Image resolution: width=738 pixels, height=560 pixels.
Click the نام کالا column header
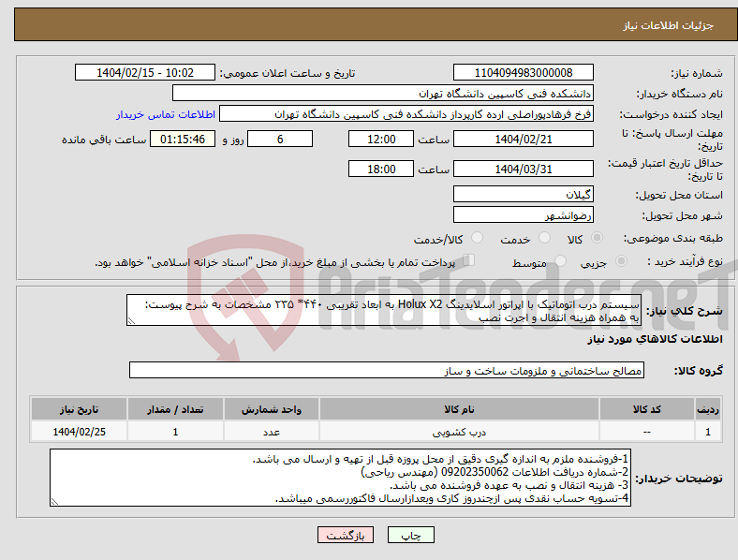pos(459,409)
